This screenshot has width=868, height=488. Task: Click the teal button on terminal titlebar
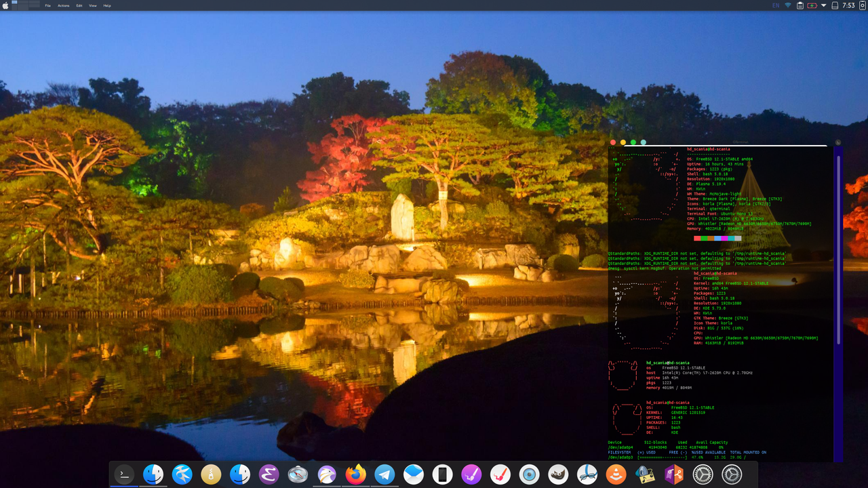[x=644, y=142]
